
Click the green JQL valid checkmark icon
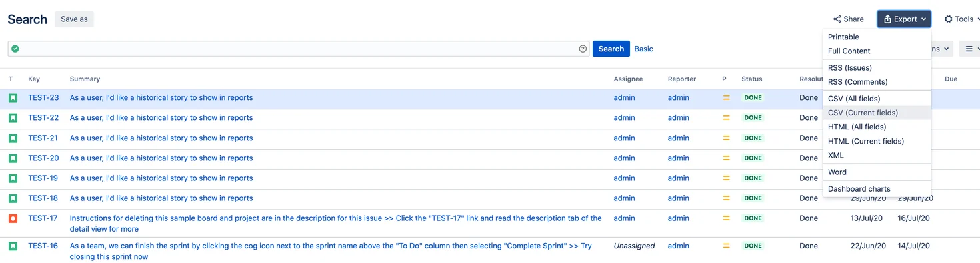pyautogui.click(x=15, y=49)
